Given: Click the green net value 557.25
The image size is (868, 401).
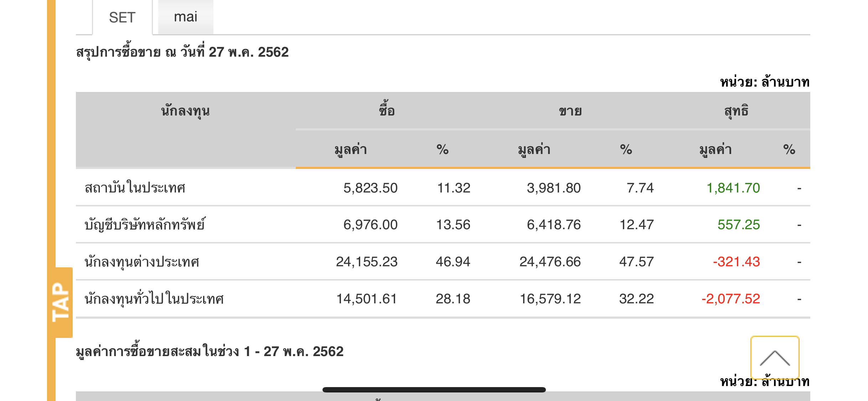Looking at the screenshot, I should pos(738,225).
